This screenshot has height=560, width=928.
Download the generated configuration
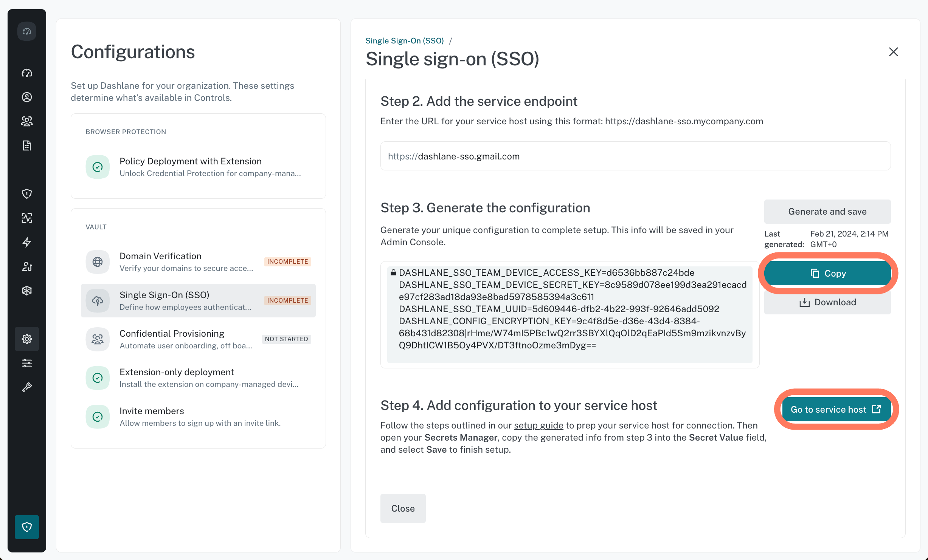[x=827, y=302]
